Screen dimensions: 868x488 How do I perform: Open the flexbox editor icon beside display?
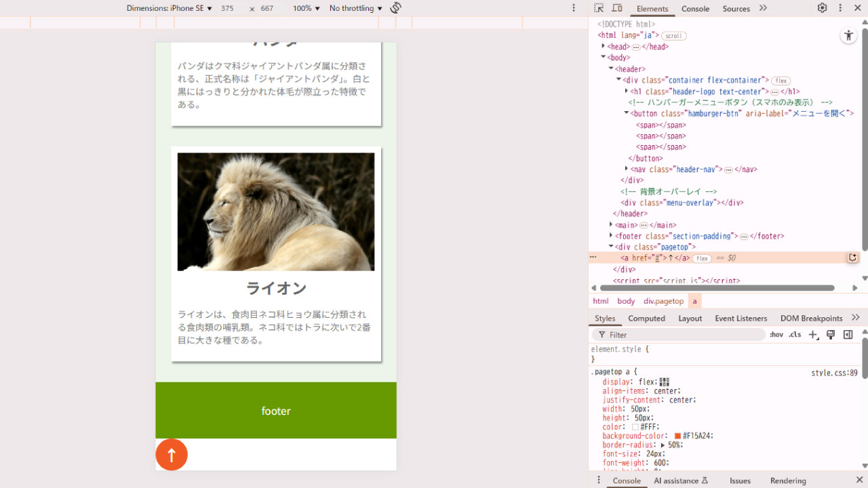pyautogui.click(x=665, y=382)
